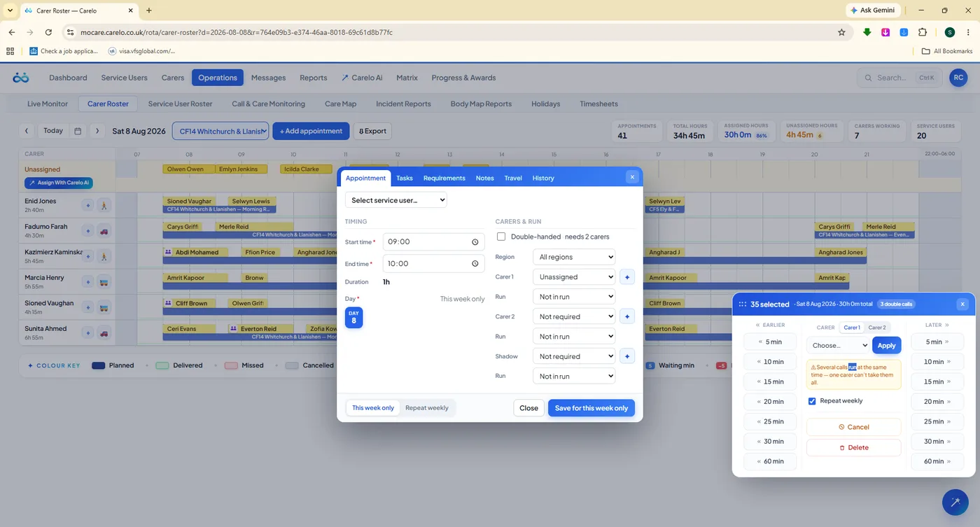This screenshot has width=980, height=527.
Task: Click the Carelo logo in the header
Action: pos(21,78)
